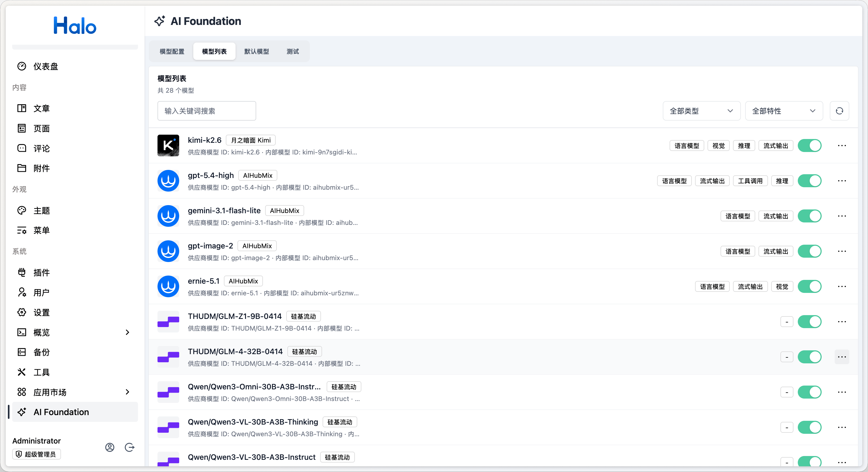Disable the kimi-k2.6 model toggle
This screenshot has width=868, height=472.
pyautogui.click(x=809, y=146)
